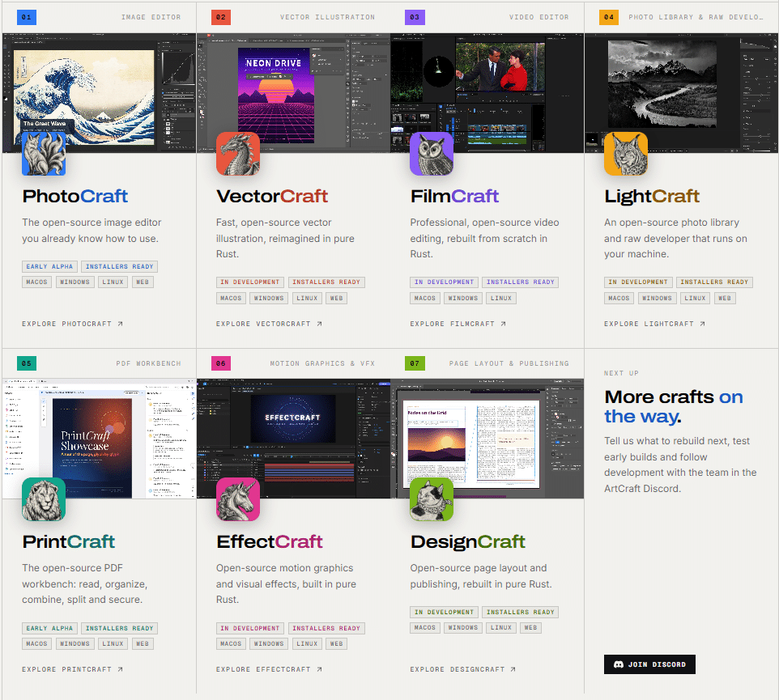This screenshot has height=700, width=779.
Task: Open the DesignCraft page layout screenshot
Action: click(487, 439)
